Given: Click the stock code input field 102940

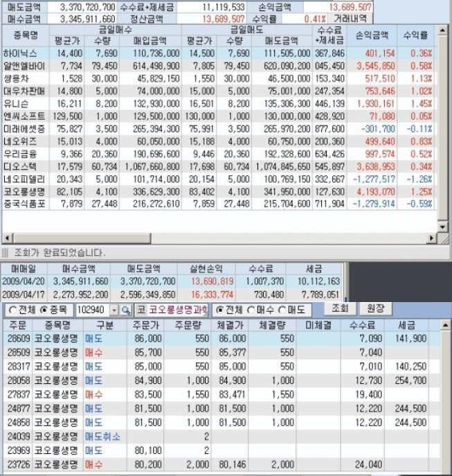Looking at the screenshot, I should (x=93, y=310).
